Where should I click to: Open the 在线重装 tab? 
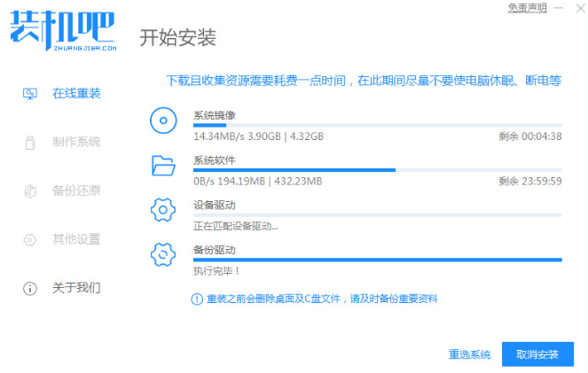click(76, 93)
